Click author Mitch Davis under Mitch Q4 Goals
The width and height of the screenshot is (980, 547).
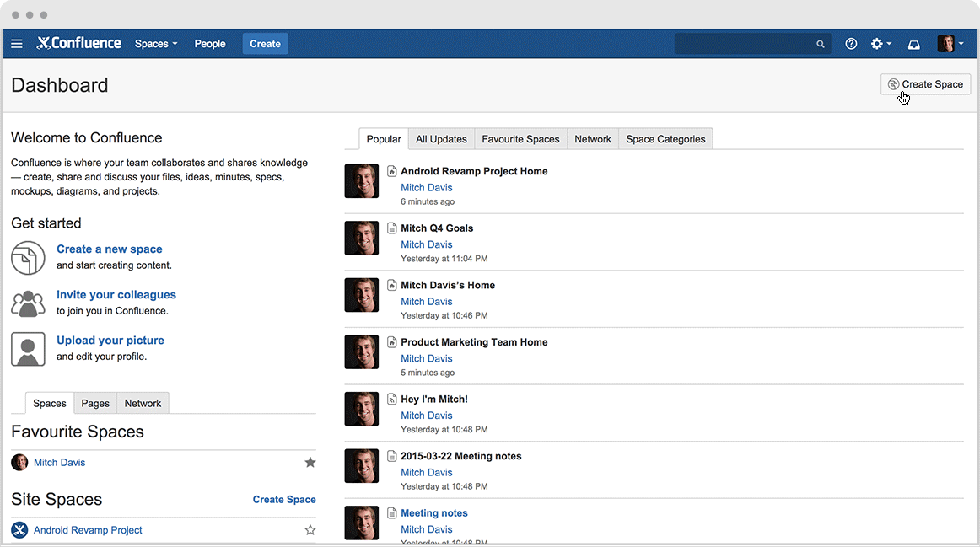click(426, 244)
